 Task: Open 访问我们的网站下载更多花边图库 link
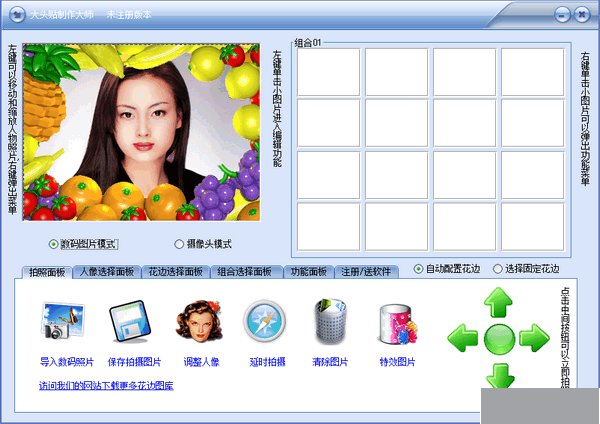(x=106, y=385)
